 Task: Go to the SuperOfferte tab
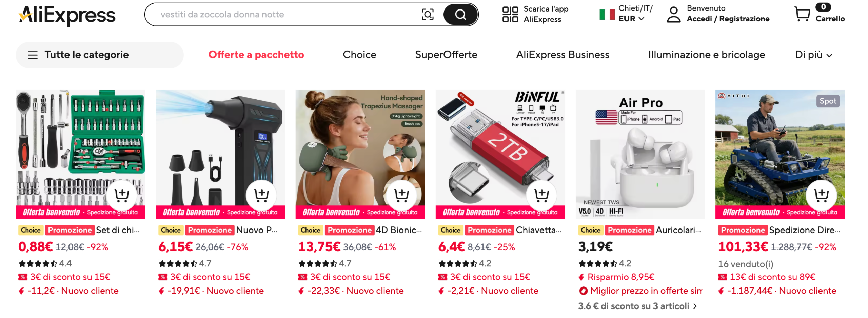[x=446, y=55]
